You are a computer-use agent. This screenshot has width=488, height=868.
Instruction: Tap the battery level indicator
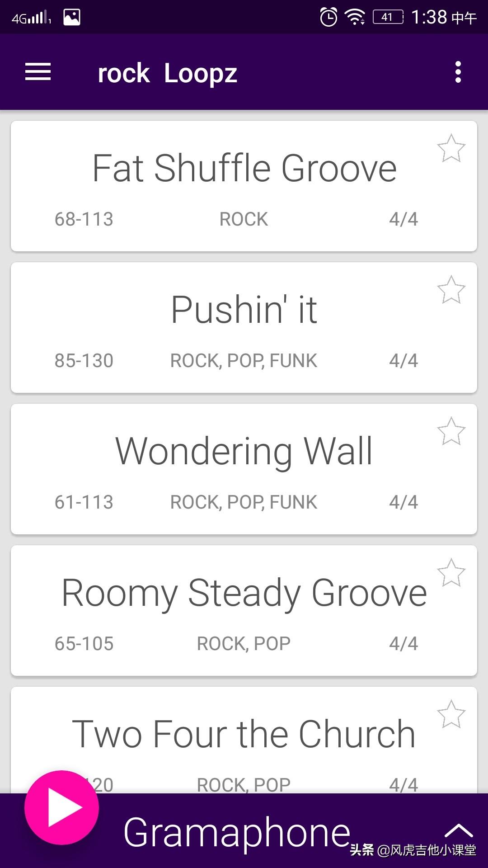click(388, 17)
